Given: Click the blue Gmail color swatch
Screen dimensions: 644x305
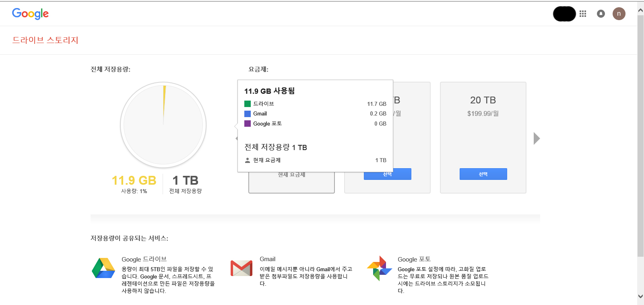Looking at the screenshot, I should pos(248,114).
